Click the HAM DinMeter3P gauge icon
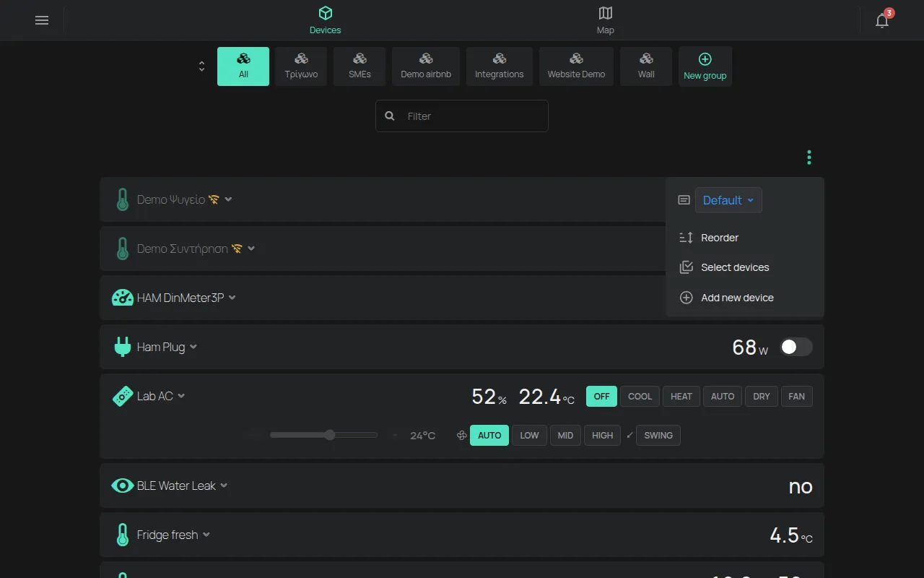 (123, 298)
